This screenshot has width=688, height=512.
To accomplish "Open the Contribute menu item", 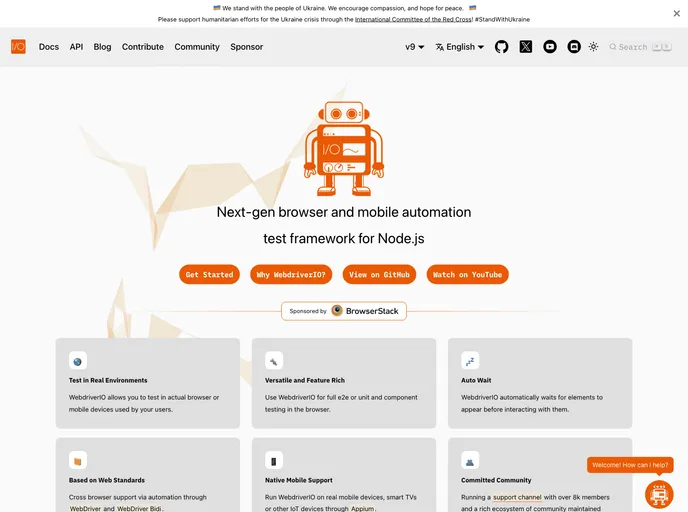I will click(x=143, y=47).
